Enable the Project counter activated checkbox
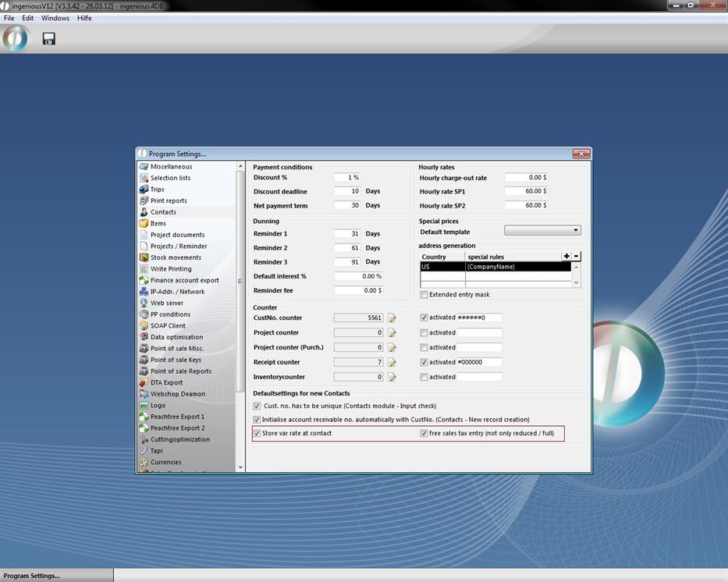This screenshot has height=582, width=728. [424, 332]
